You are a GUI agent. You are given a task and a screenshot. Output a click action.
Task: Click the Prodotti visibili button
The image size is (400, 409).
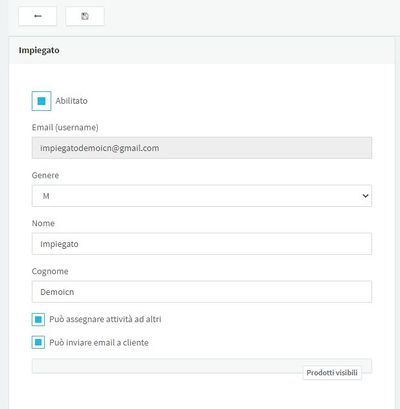332,373
